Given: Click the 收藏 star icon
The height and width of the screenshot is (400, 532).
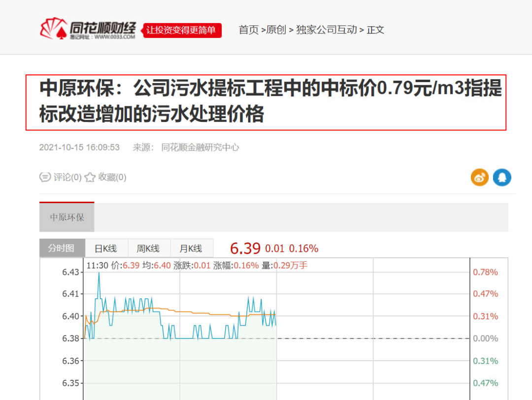Looking at the screenshot, I should coord(90,177).
